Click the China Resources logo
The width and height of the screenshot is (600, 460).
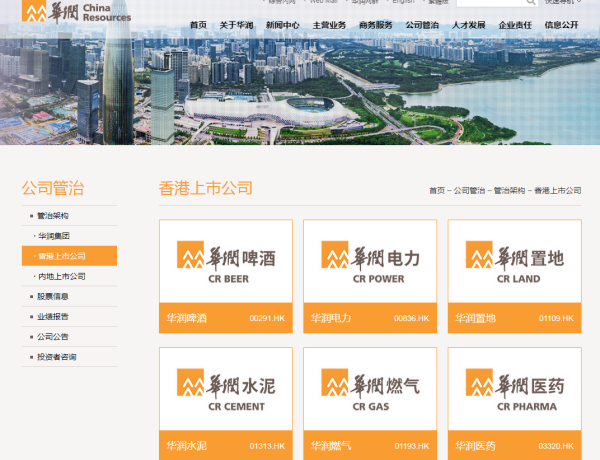click(x=77, y=12)
